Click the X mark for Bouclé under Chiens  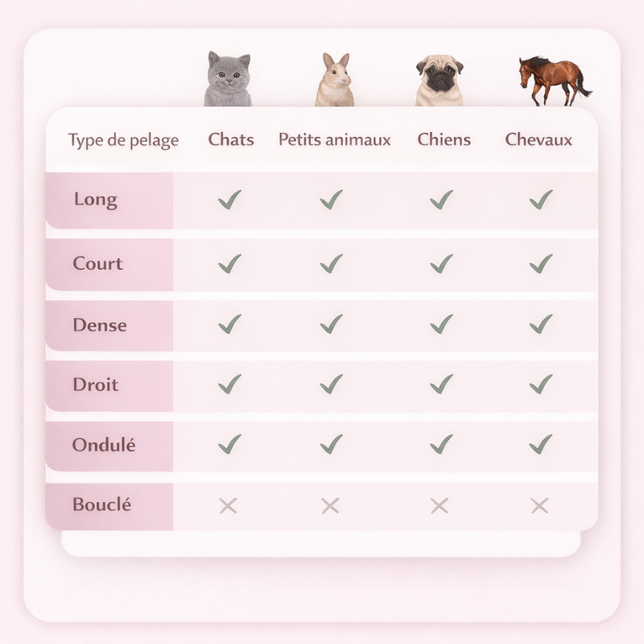[440, 506]
